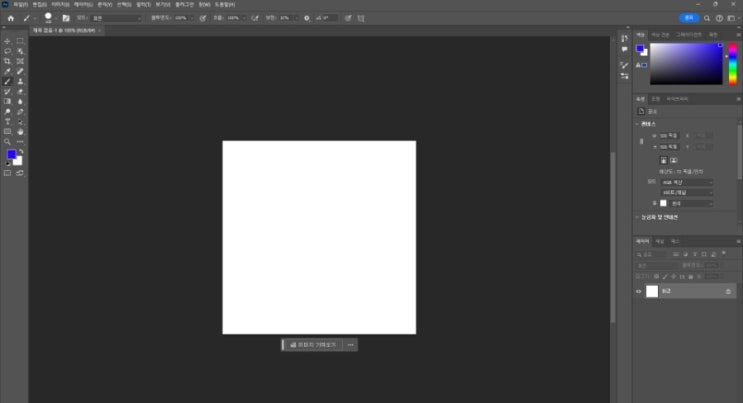Click the blue Share button
This screenshot has width=743, height=403.
tap(689, 18)
